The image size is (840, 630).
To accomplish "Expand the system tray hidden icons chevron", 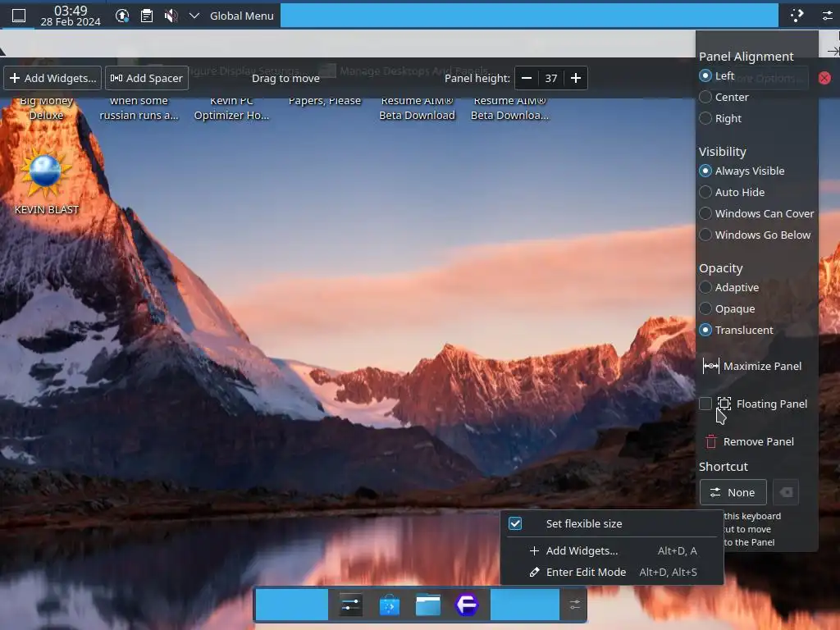I will pos(194,16).
